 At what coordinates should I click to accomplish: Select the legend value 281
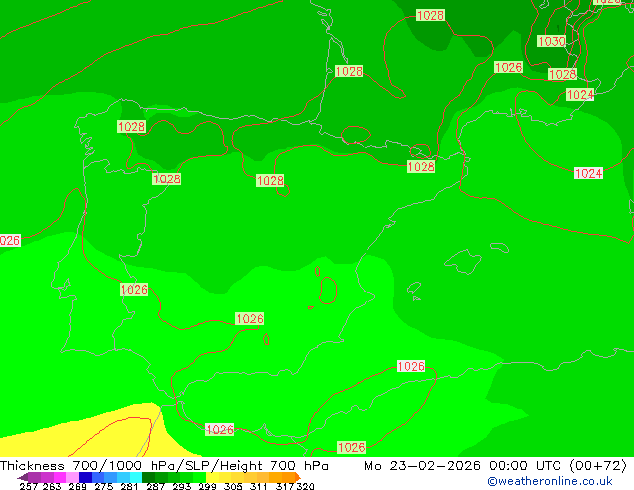tap(129, 486)
